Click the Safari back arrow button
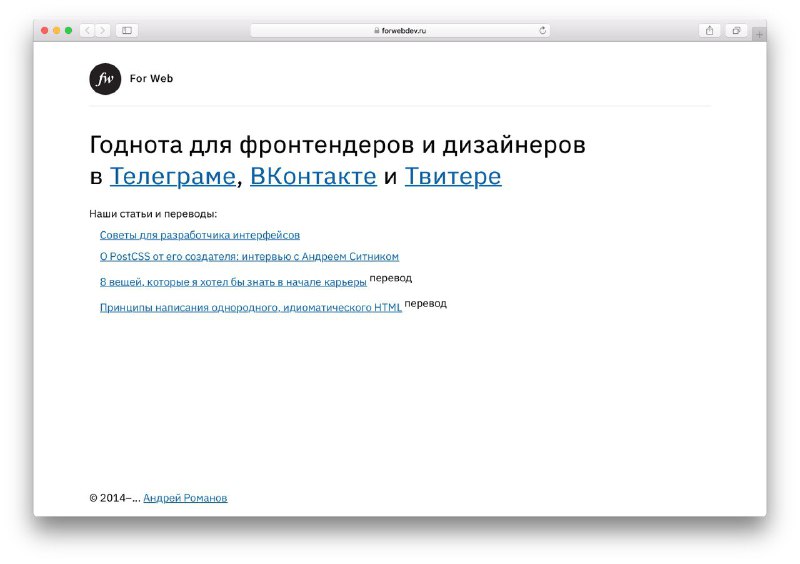The width and height of the screenshot is (800, 564). pyautogui.click(x=87, y=31)
